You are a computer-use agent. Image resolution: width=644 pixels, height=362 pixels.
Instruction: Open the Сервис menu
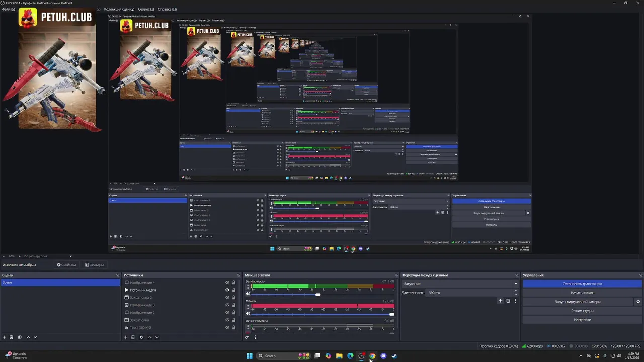pos(146,9)
